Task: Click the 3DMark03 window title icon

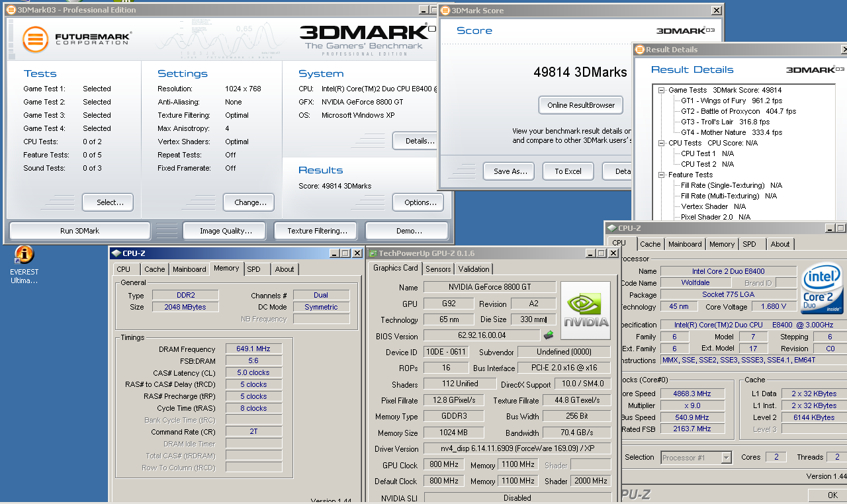Action: (x=11, y=10)
